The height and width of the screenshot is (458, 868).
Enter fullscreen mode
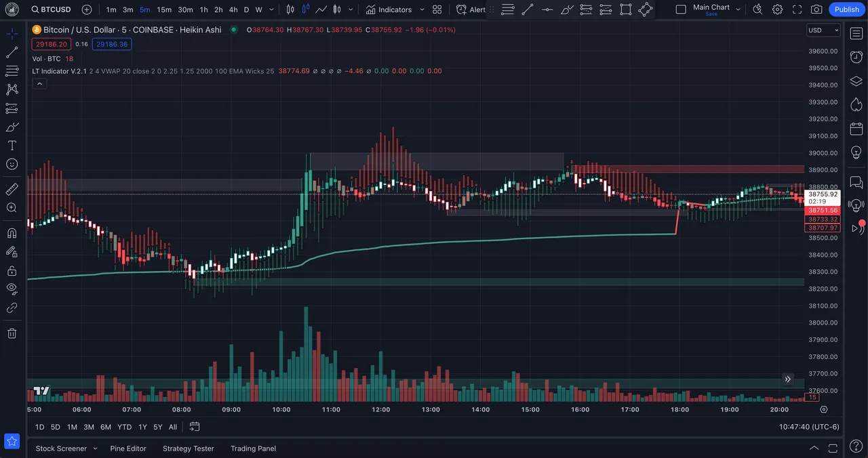tap(797, 9)
